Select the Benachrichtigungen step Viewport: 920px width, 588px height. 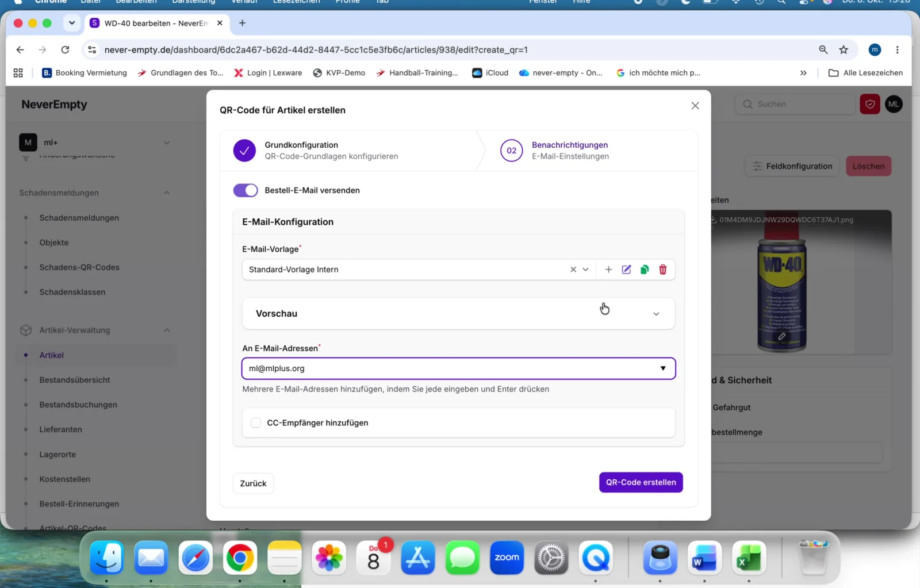tap(555, 151)
